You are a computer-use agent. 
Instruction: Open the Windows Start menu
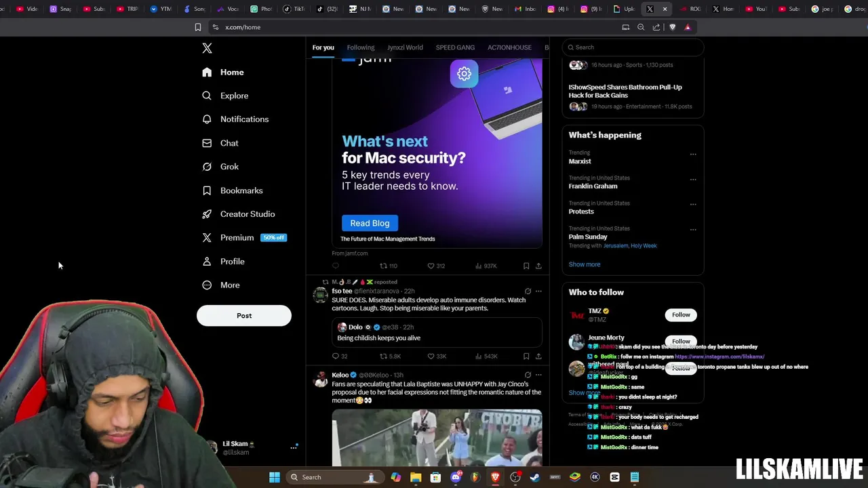pyautogui.click(x=275, y=477)
